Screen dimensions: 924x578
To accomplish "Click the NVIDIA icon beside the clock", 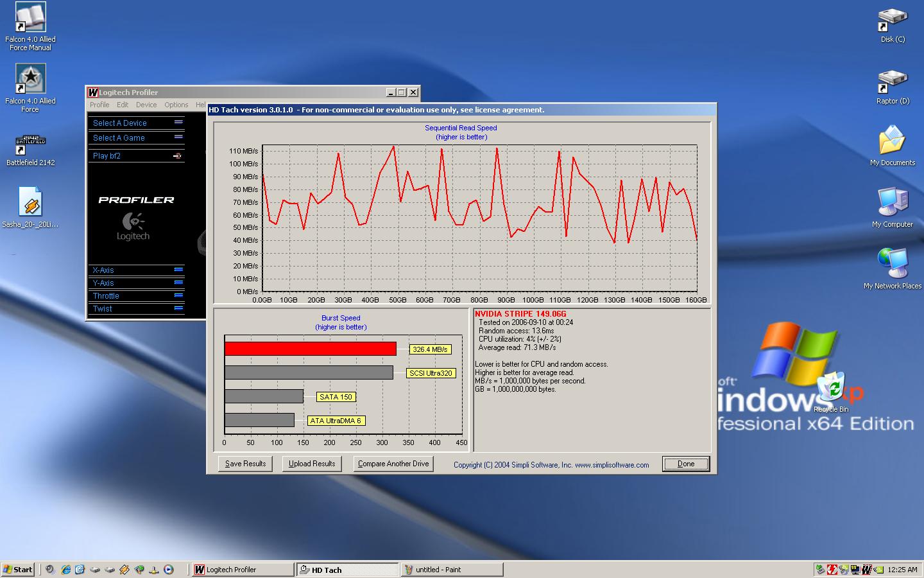I will [x=879, y=570].
